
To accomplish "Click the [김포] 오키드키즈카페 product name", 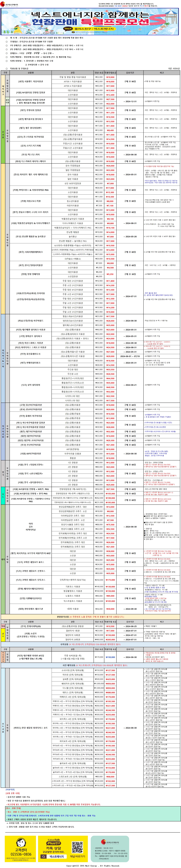I will tap(31, 146).
